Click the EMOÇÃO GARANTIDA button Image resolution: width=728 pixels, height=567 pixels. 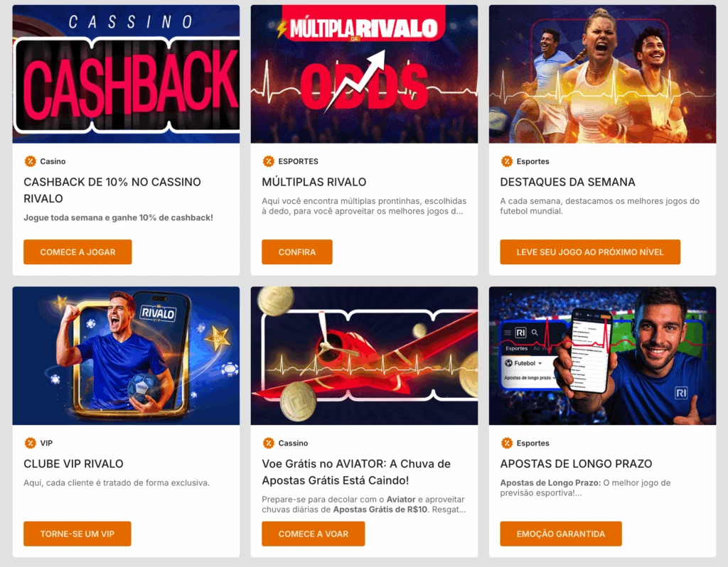(561, 534)
